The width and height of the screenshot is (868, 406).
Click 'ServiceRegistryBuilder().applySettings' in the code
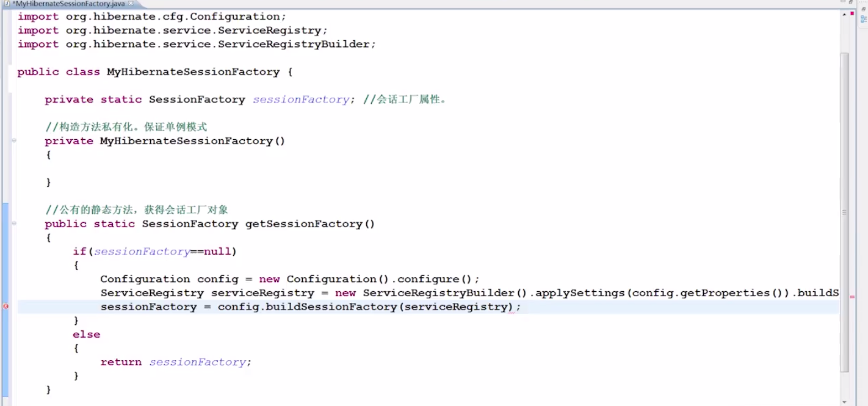point(494,293)
